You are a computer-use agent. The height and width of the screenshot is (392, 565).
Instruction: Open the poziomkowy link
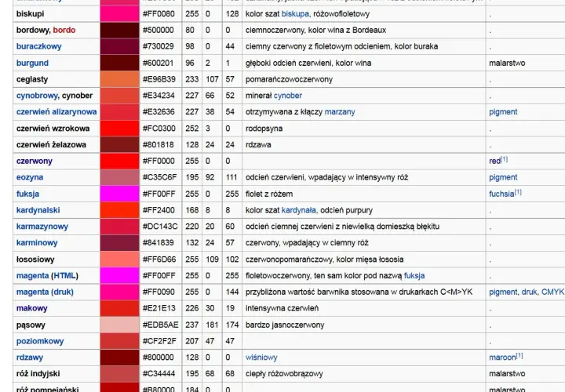40,341
